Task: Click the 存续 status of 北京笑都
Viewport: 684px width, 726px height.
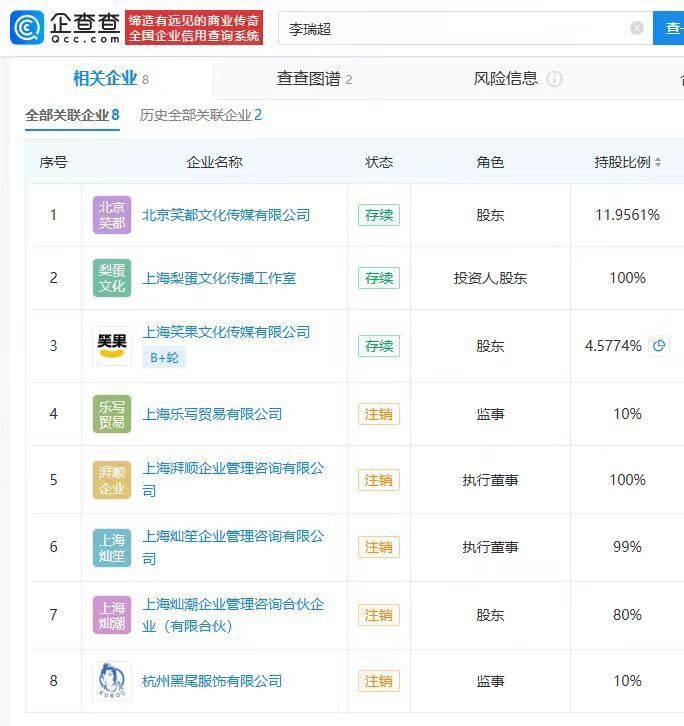Action: click(x=379, y=215)
